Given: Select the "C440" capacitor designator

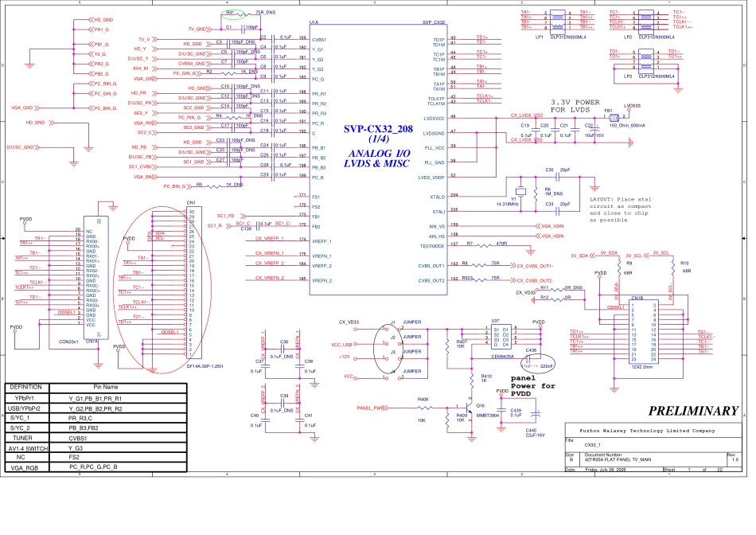Looking at the screenshot, I should (x=531, y=431).
